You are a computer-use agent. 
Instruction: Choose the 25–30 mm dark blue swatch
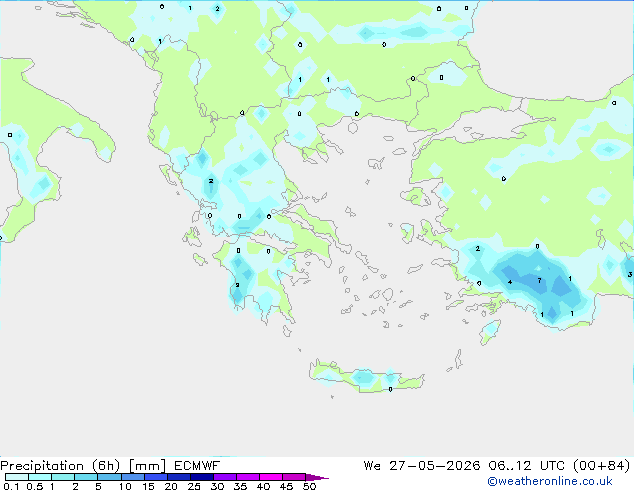(201, 477)
